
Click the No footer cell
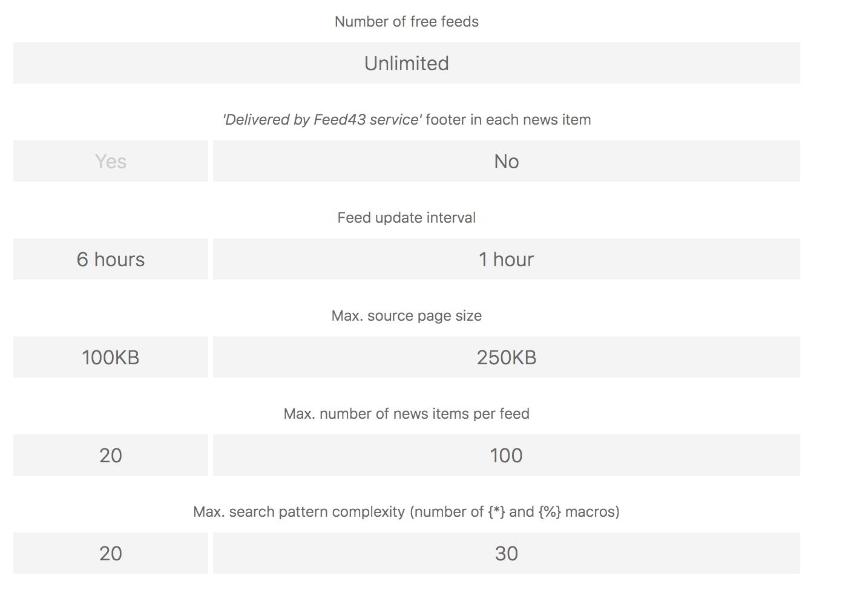[506, 162]
